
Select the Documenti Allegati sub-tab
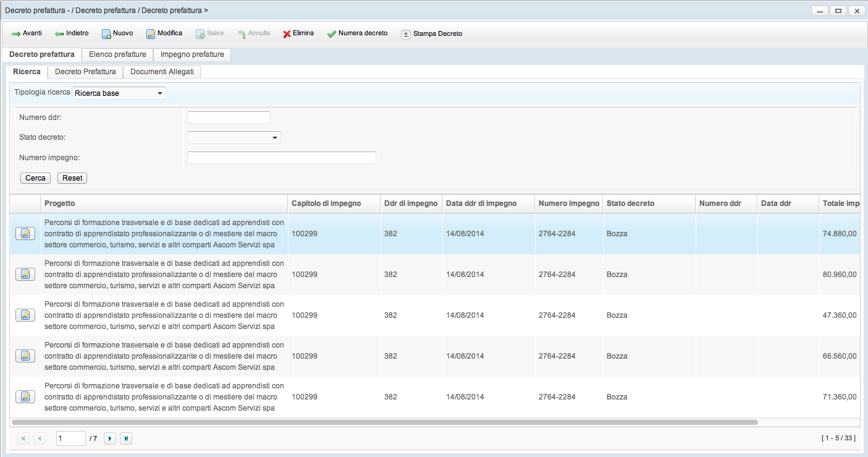click(162, 72)
